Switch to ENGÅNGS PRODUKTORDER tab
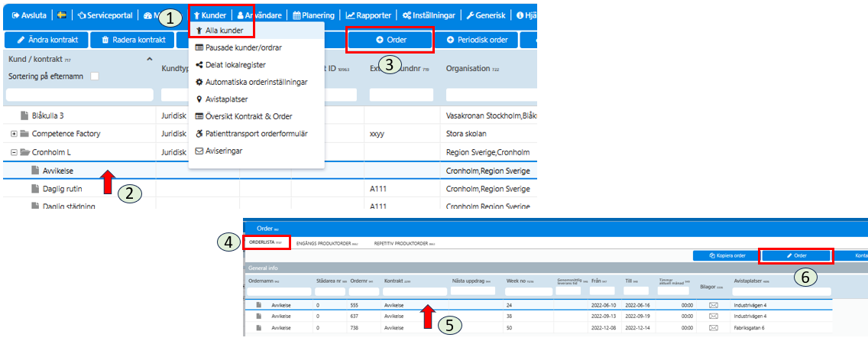Image resolution: width=868 pixels, height=341 pixels. point(326,243)
